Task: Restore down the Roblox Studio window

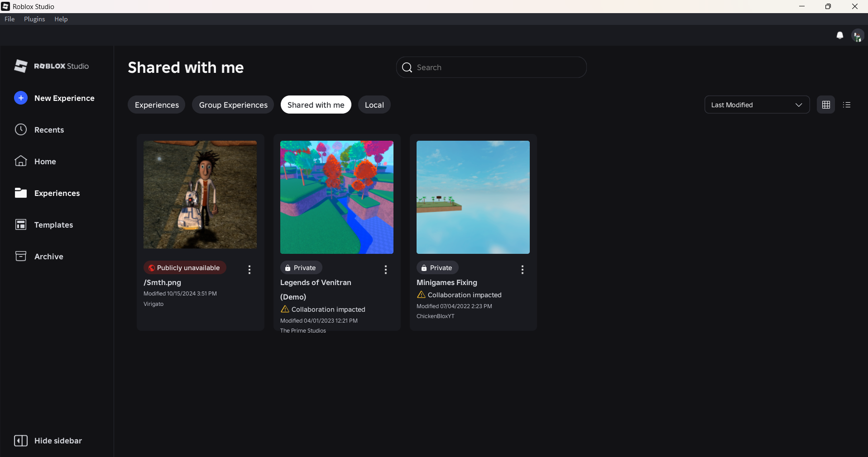Action: click(x=828, y=6)
